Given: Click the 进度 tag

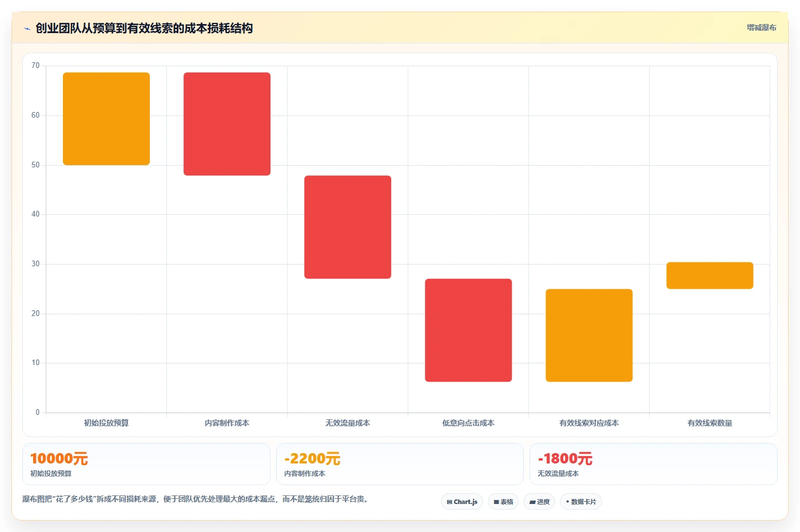Looking at the screenshot, I should click(x=539, y=502).
